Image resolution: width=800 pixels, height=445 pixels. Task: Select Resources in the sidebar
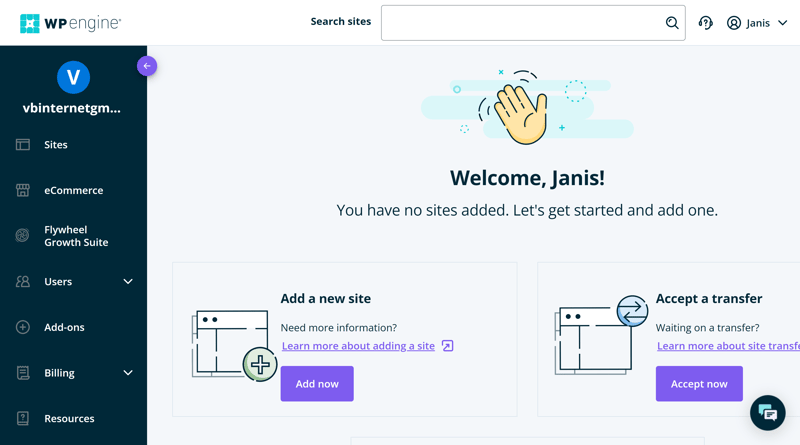coord(69,418)
